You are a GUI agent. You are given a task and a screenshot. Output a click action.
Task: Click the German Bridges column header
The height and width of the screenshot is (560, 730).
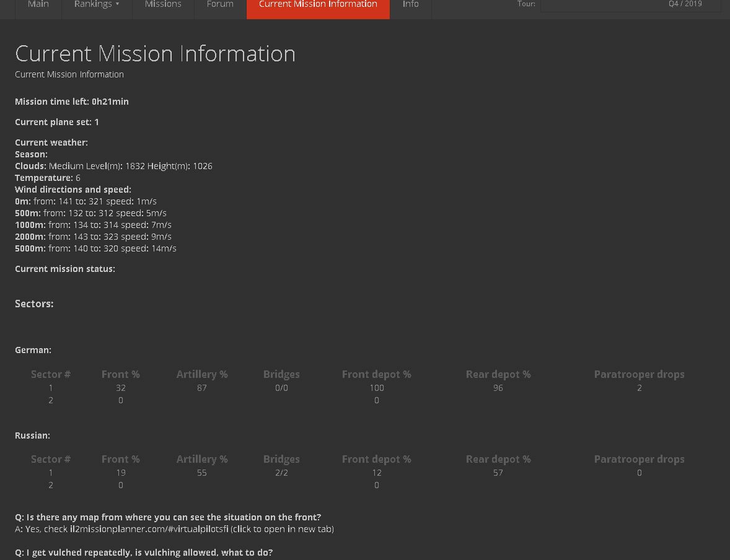coord(281,374)
